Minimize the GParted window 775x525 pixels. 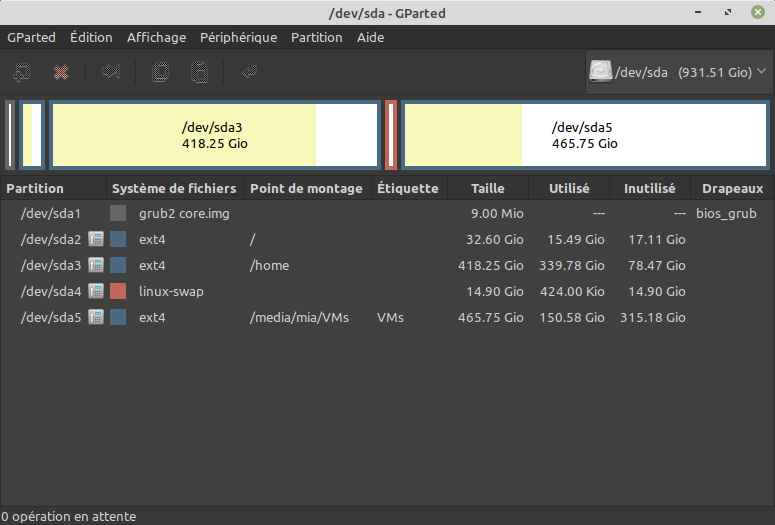click(x=698, y=12)
